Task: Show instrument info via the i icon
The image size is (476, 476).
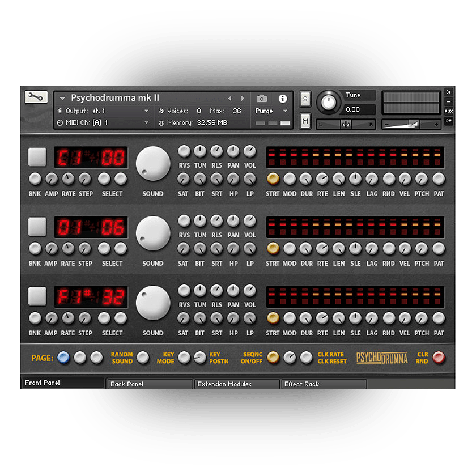Action: pyautogui.click(x=283, y=99)
